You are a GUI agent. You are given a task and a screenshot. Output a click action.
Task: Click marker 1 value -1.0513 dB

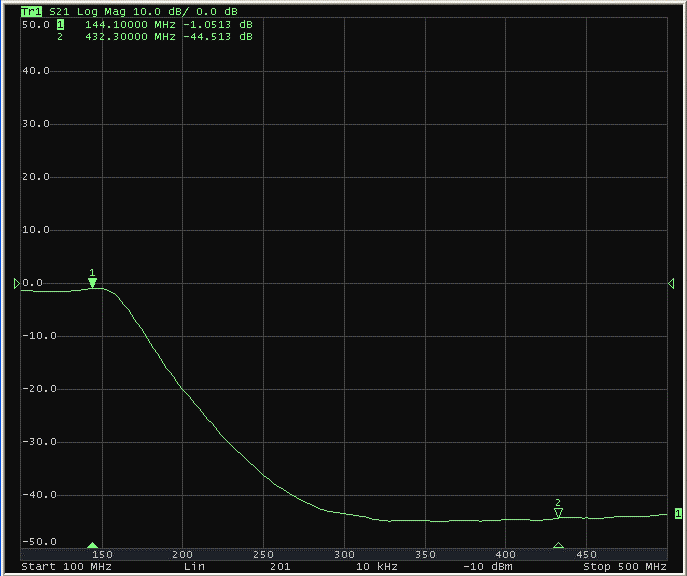click(x=218, y=25)
